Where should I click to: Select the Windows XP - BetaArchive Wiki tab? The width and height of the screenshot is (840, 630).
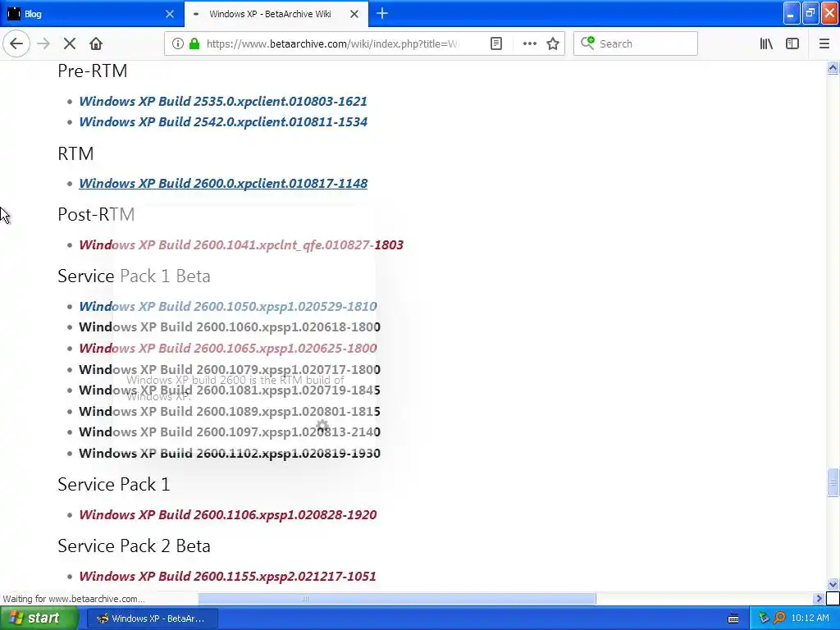[x=276, y=14]
